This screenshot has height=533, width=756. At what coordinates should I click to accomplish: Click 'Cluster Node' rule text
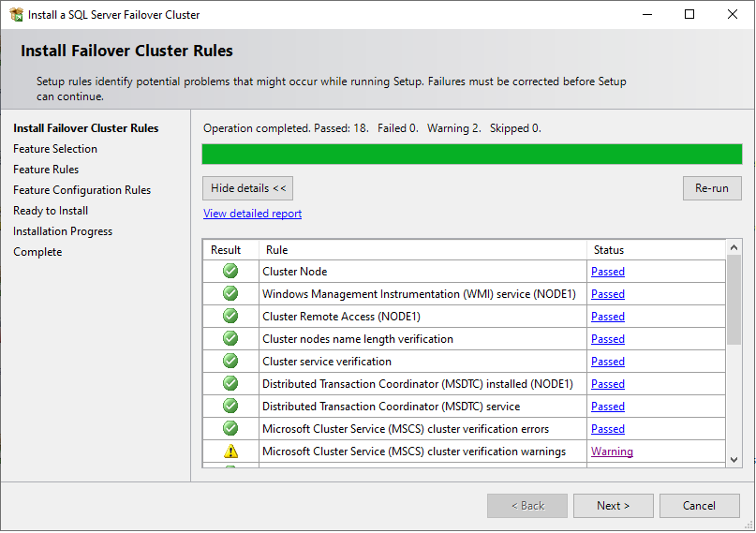point(294,272)
